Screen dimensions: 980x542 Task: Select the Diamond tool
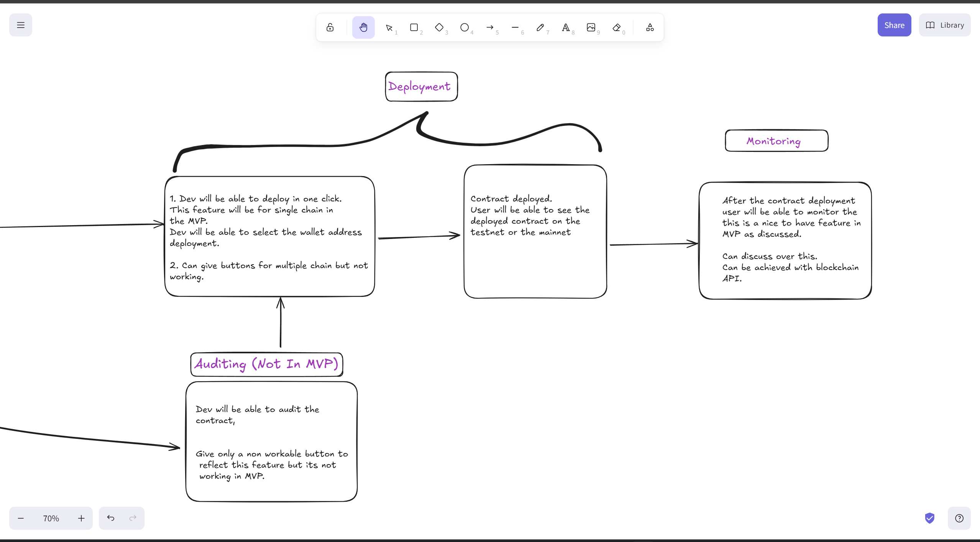[440, 27]
